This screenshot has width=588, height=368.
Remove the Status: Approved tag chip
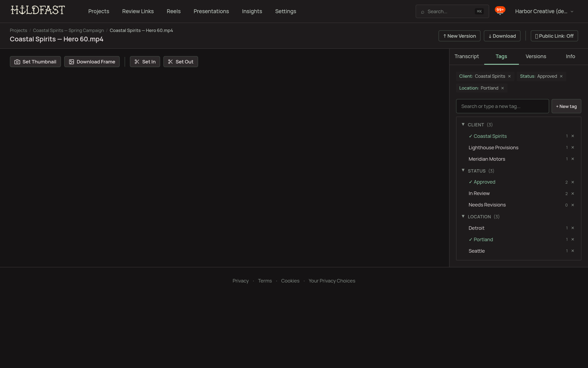(561, 76)
